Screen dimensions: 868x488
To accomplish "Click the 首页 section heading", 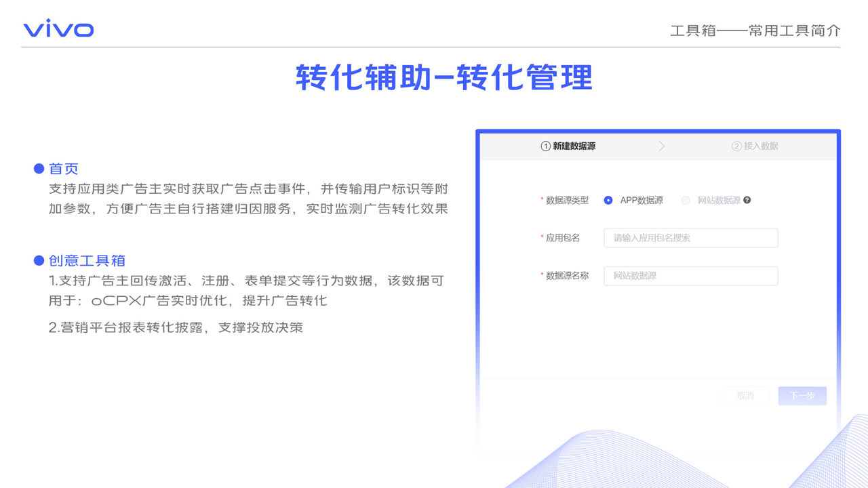I will pyautogui.click(x=64, y=169).
